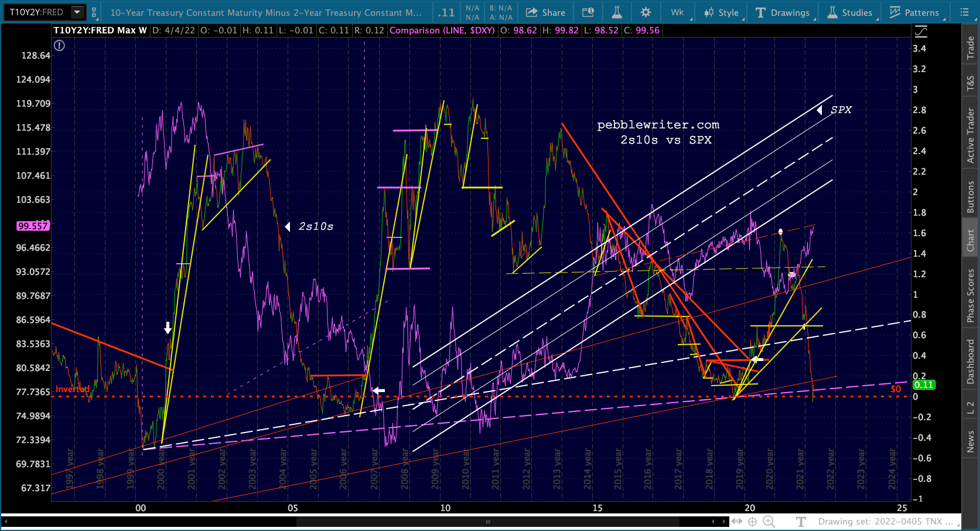Click the pebblewriter.com text annotation

point(658,125)
